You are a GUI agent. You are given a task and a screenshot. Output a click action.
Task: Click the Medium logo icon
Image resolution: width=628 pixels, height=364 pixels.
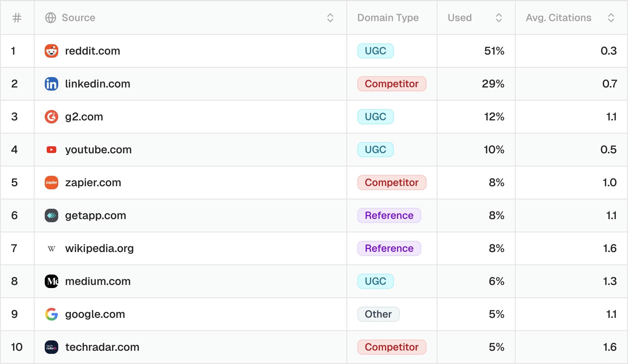click(51, 281)
